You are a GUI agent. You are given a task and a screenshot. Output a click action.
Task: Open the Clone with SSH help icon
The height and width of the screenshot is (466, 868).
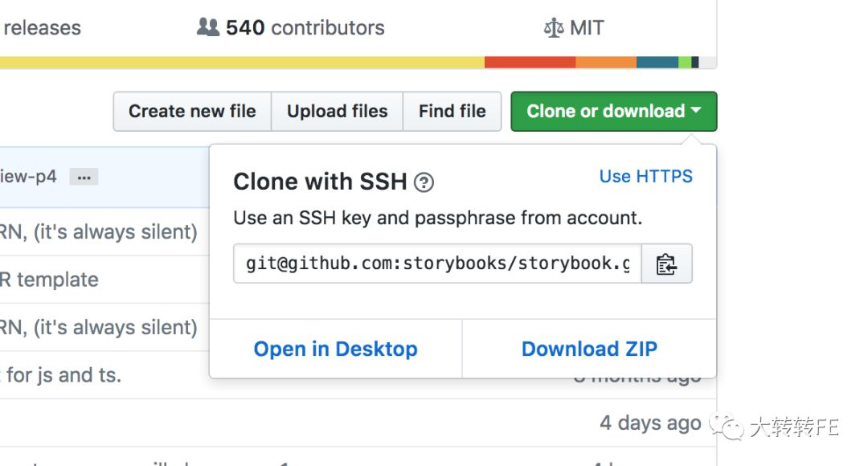(424, 182)
